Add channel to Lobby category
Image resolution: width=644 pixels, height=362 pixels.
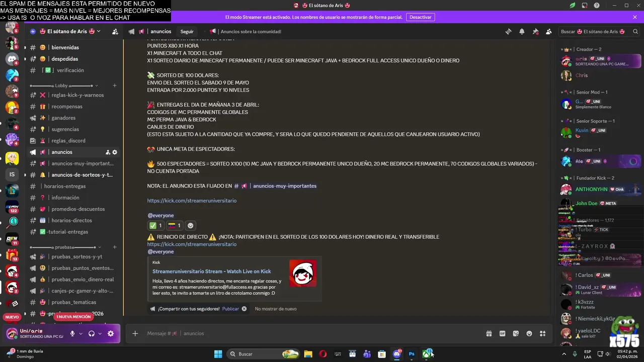tap(115, 86)
